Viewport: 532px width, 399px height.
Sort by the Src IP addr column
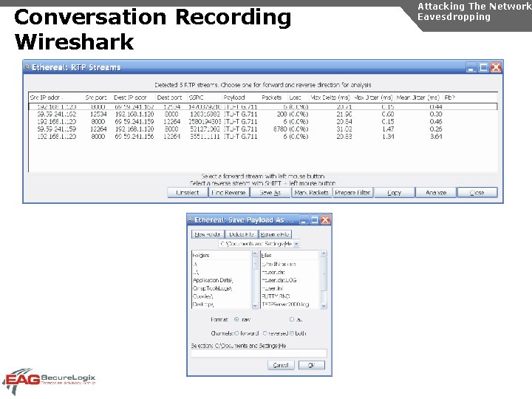55,98
